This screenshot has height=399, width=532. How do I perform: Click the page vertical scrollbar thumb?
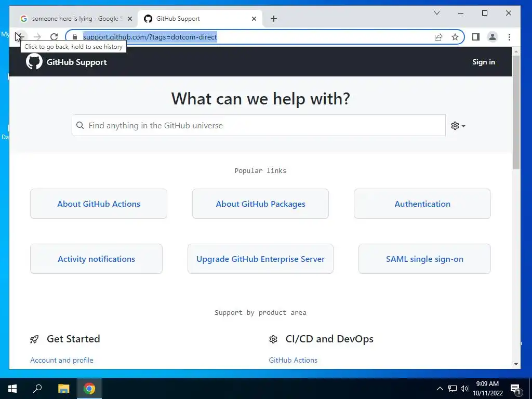[516, 112]
